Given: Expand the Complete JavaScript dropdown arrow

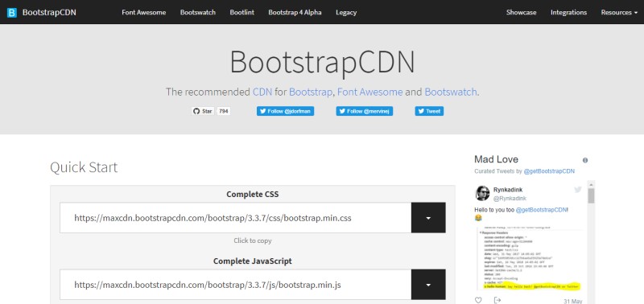Looking at the screenshot, I should click(428, 285).
